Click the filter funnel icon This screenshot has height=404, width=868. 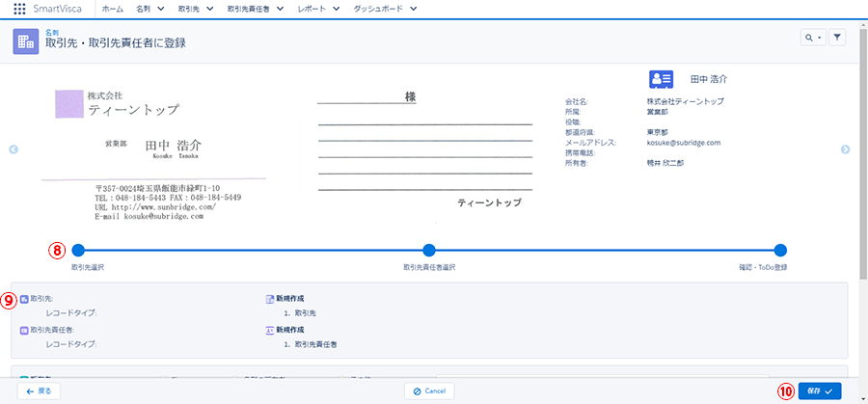[837, 38]
